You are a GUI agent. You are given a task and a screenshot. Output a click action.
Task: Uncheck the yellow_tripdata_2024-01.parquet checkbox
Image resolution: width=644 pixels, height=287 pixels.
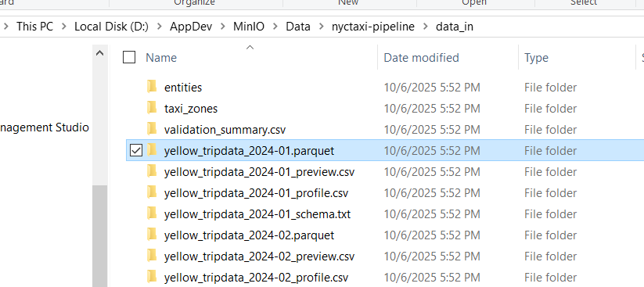(136, 151)
